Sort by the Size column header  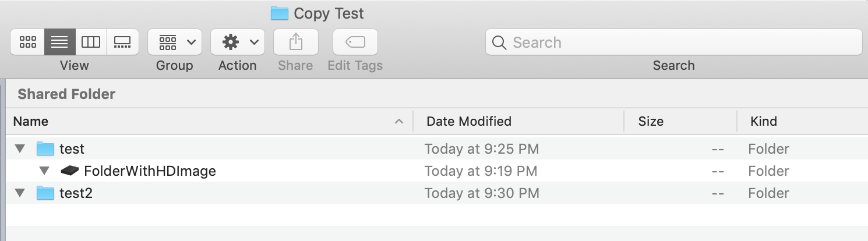pyautogui.click(x=680, y=121)
